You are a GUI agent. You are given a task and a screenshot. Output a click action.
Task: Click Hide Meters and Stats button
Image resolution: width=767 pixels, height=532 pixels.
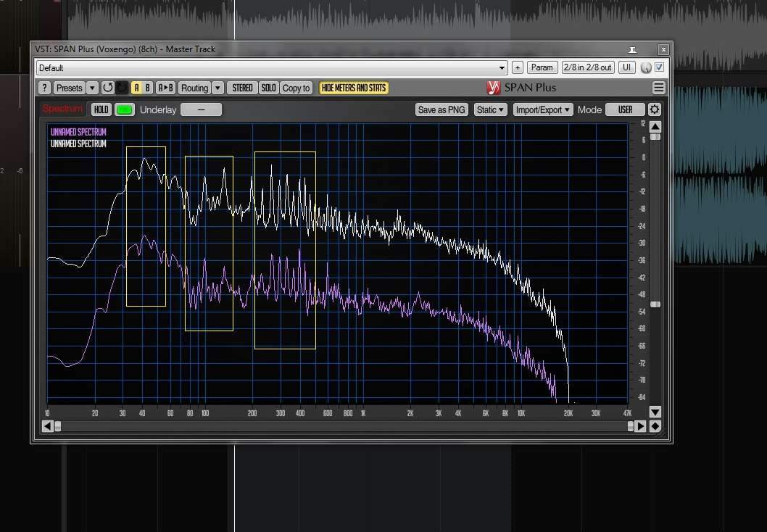(354, 88)
